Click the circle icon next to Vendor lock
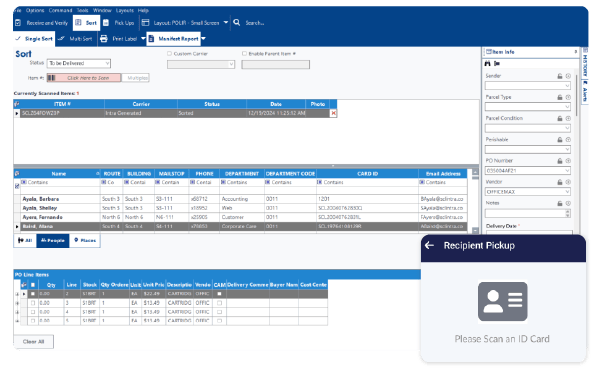Image resolution: width=601 pixels, height=376 pixels. 568,182
